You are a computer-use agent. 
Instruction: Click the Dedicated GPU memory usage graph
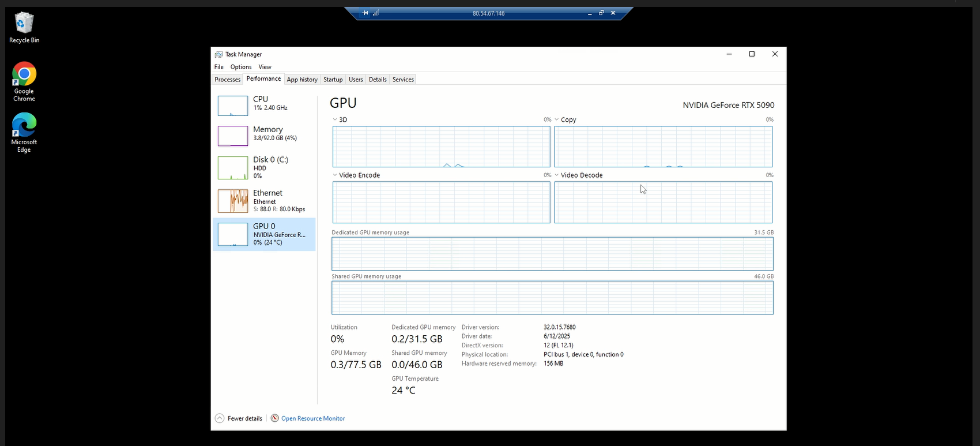coord(552,254)
